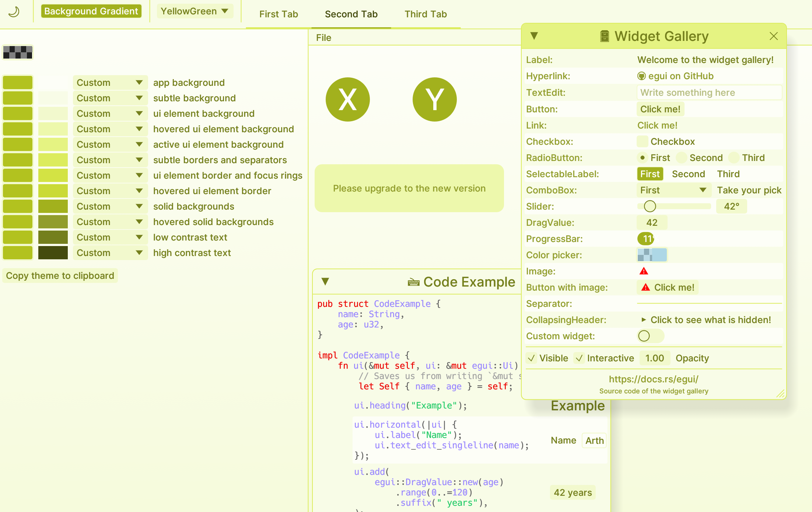
Task: Click the blue color picker swatch
Action: click(652, 255)
